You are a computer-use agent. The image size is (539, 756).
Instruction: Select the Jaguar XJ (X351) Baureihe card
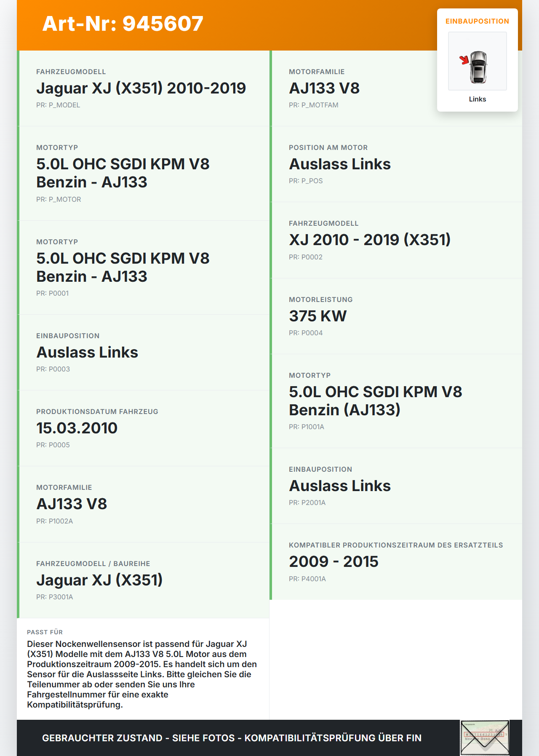point(143,580)
